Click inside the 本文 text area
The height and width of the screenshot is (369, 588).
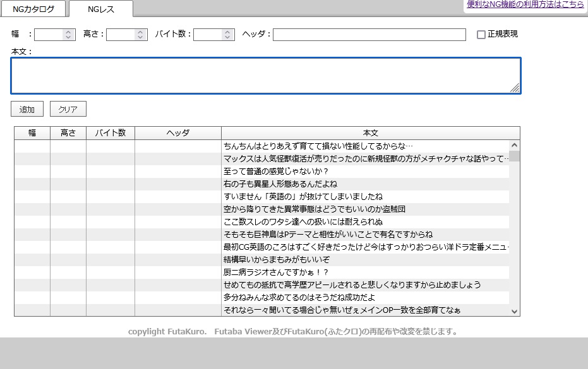pyautogui.click(x=265, y=76)
